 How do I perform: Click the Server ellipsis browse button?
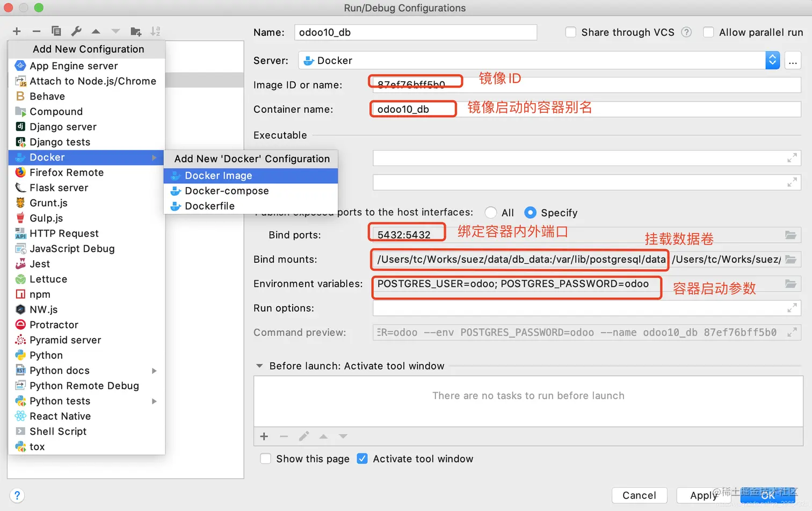tap(793, 61)
